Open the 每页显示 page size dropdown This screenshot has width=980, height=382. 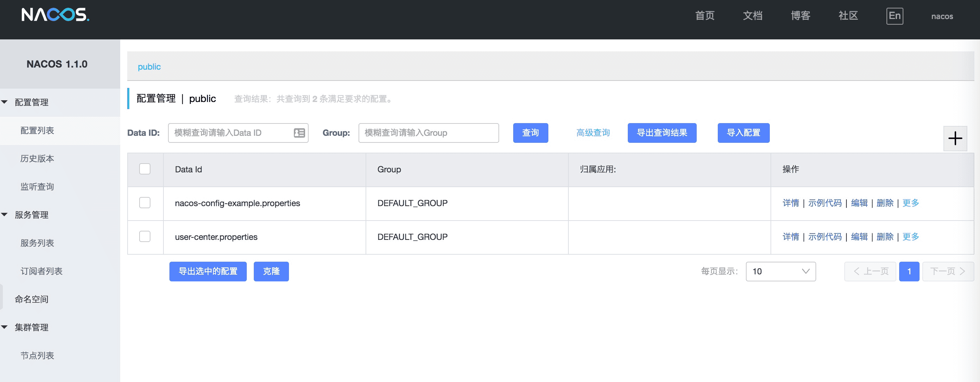pos(781,271)
